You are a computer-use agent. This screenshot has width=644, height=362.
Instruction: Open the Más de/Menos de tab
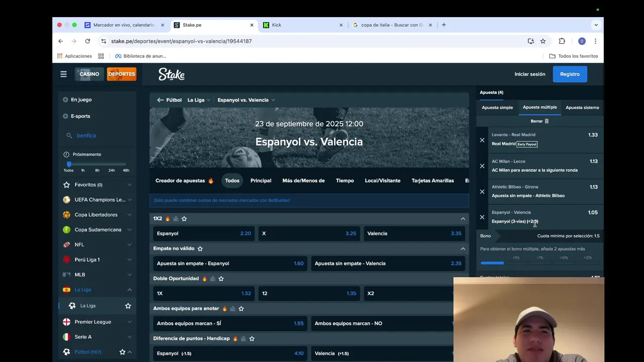[x=303, y=180]
